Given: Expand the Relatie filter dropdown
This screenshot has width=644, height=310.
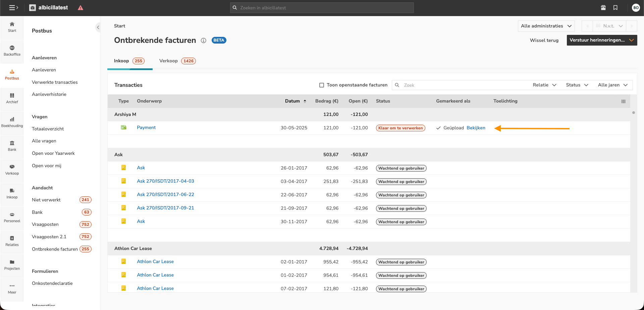Looking at the screenshot, I should pos(544,85).
